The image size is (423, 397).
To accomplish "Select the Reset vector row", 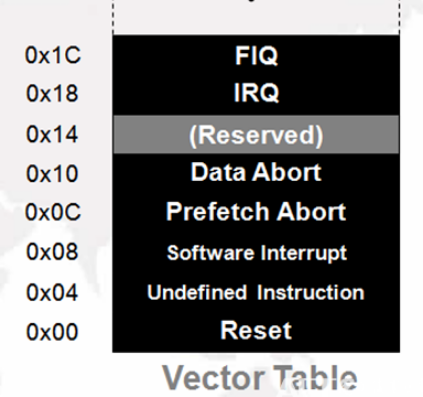I will [256, 330].
